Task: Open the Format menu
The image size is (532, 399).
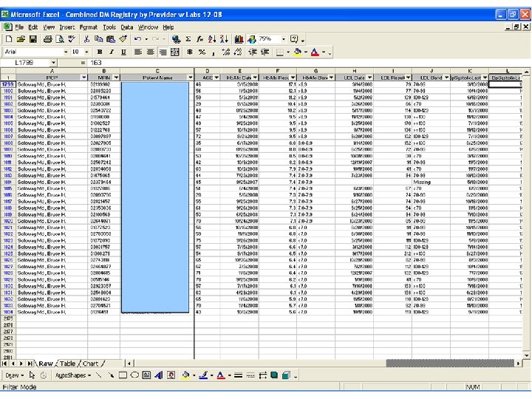Action: [88, 27]
